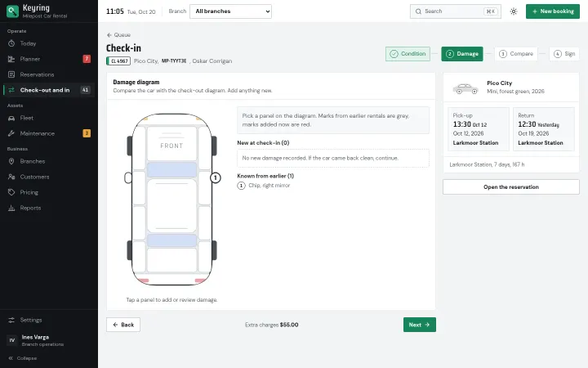Go to Reservations
Screen dimensions: 588x368
49,74
